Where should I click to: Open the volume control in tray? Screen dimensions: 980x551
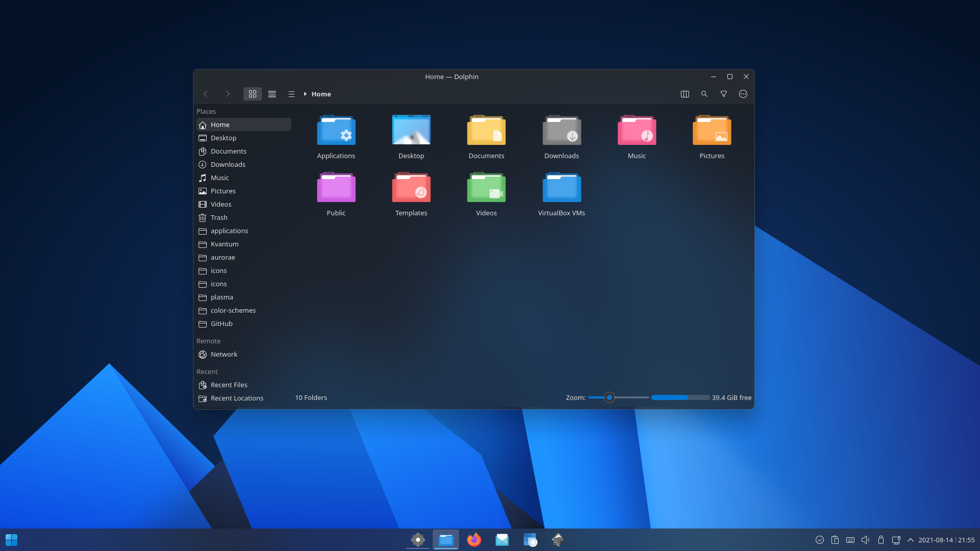(x=866, y=540)
